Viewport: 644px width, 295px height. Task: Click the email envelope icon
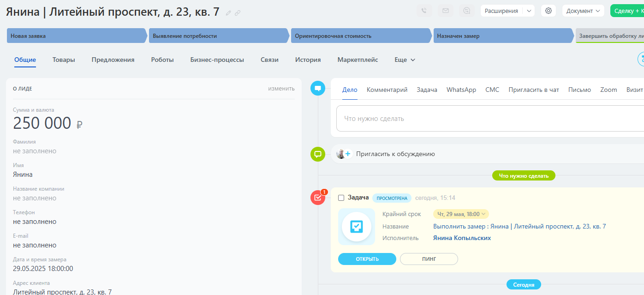pyautogui.click(x=446, y=11)
